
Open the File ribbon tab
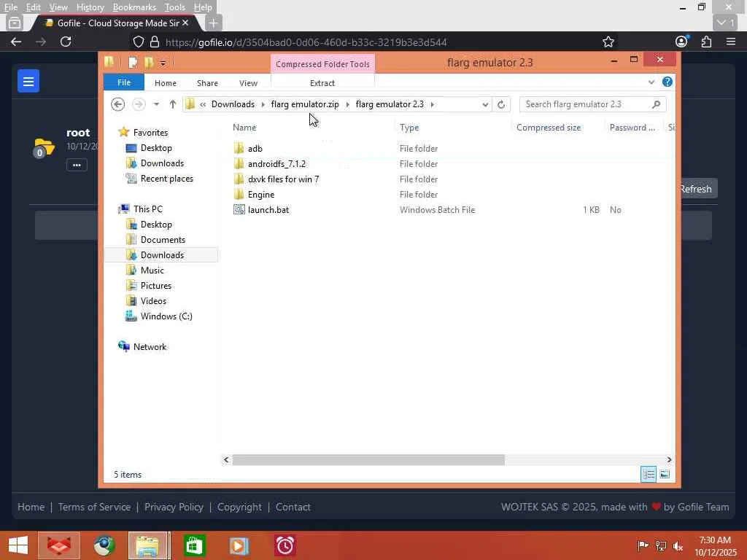pyautogui.click(x=124, y=82)
